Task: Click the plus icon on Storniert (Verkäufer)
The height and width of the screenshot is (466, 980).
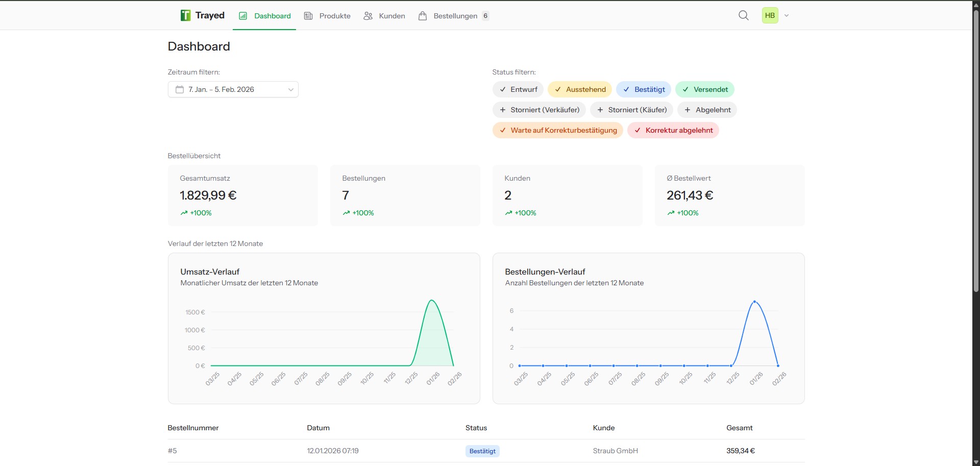Action: coord(503,110)
